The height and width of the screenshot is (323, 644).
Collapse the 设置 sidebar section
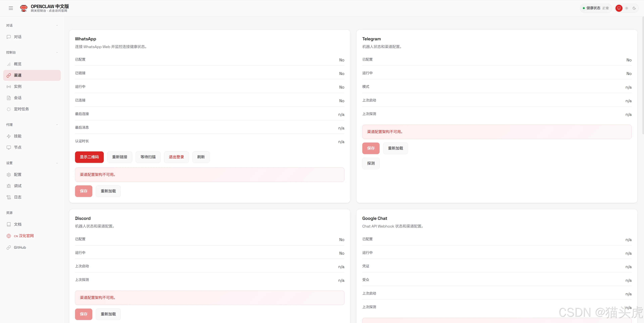57,163
